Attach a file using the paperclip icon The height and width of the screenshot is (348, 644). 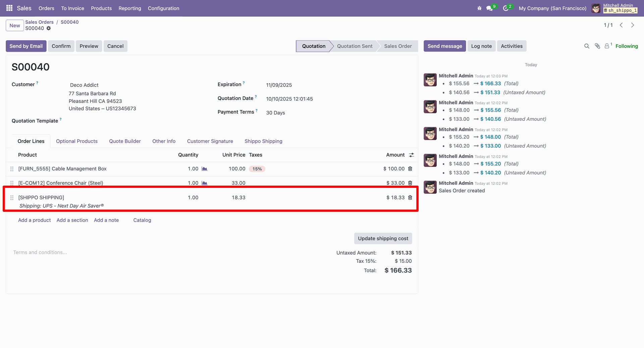[597, 46]
